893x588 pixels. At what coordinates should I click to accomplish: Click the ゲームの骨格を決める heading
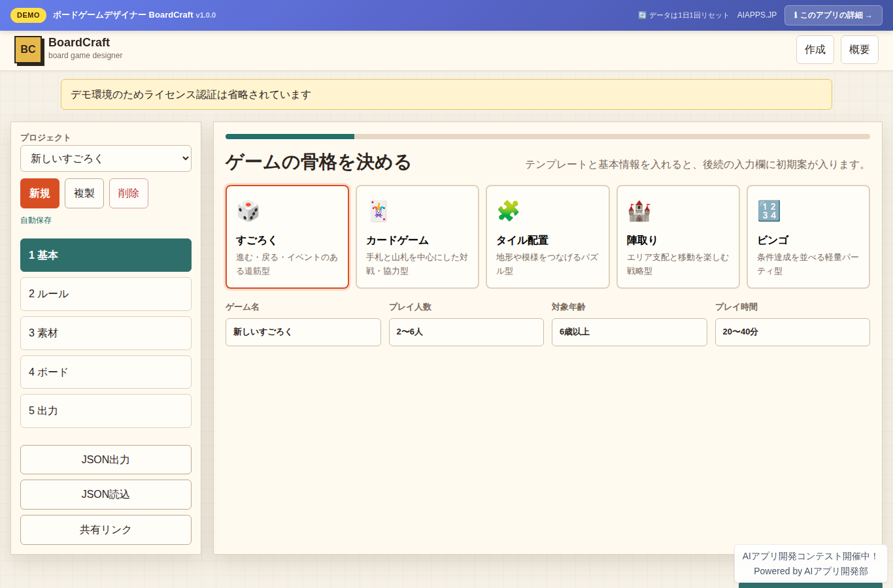318,162
